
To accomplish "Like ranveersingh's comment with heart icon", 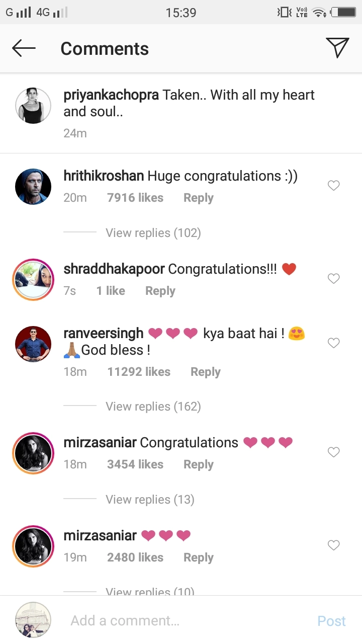I will (x=333, y=343).
